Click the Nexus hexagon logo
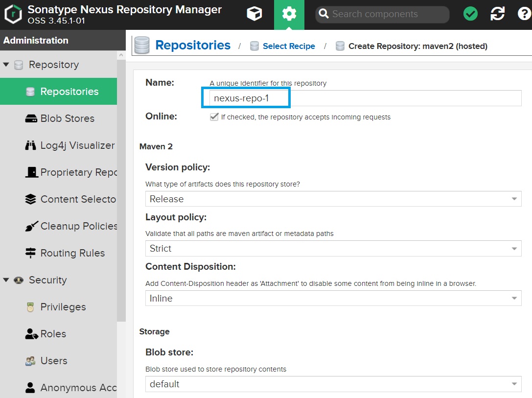 pyautogui.click(x=13, y=14)
